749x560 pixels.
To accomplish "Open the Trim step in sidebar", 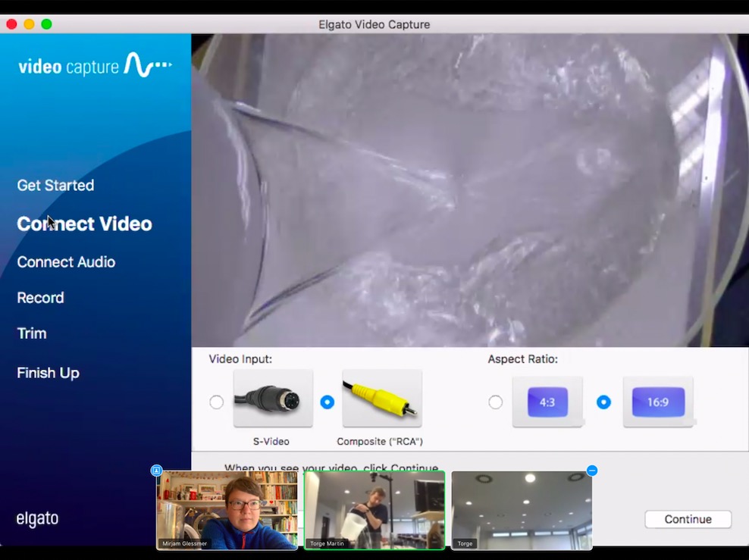I will pos(32,333).
